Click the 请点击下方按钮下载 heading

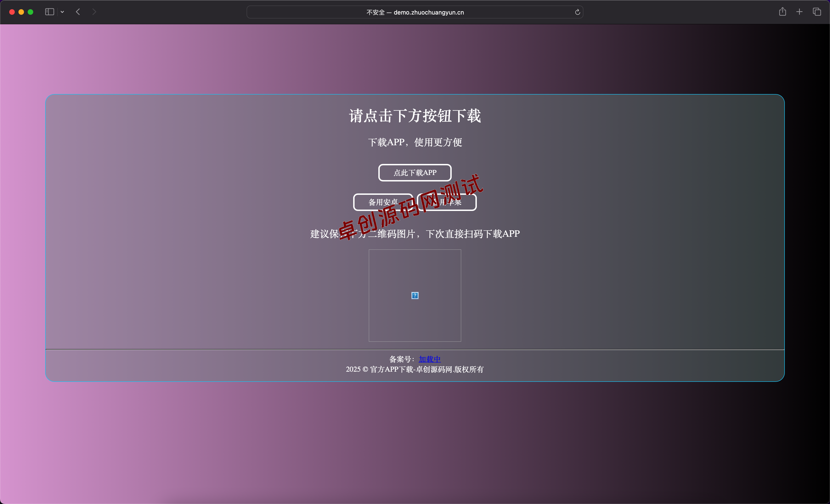coord(415,116)
